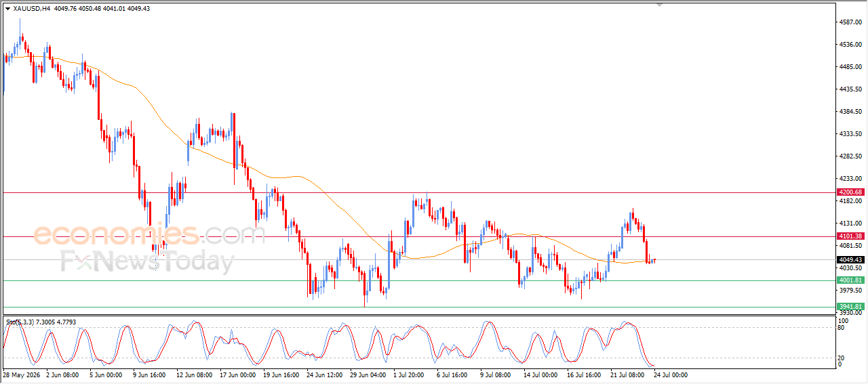868x384 pixels.
Task: Select the chart shift triangle marker at top
Action: point(659,5)
